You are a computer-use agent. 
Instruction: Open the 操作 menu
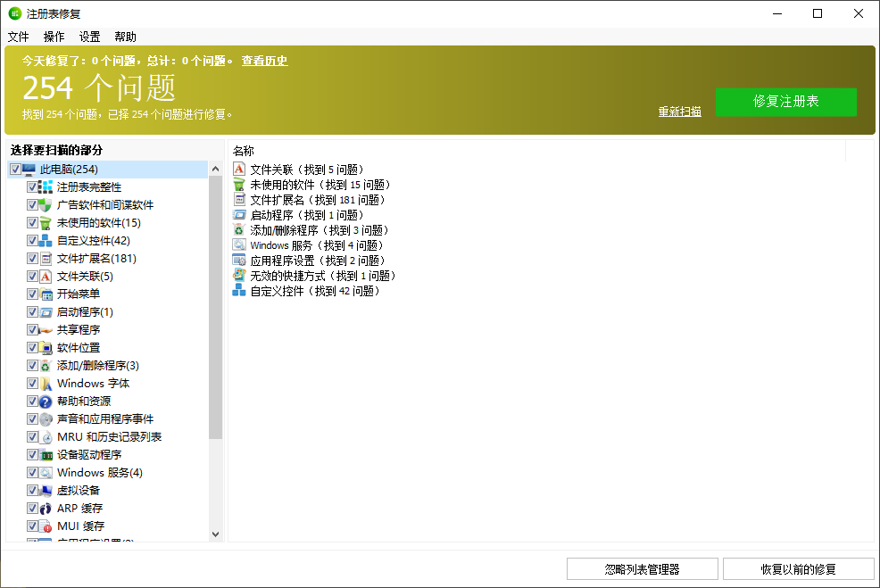pyautogui.click(x=54, y=37)
